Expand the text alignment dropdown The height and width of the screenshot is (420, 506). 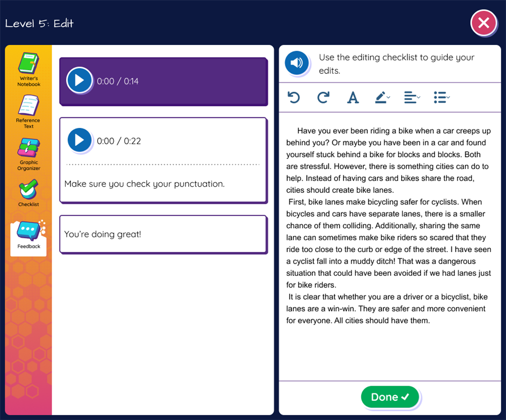pos(412,97)
